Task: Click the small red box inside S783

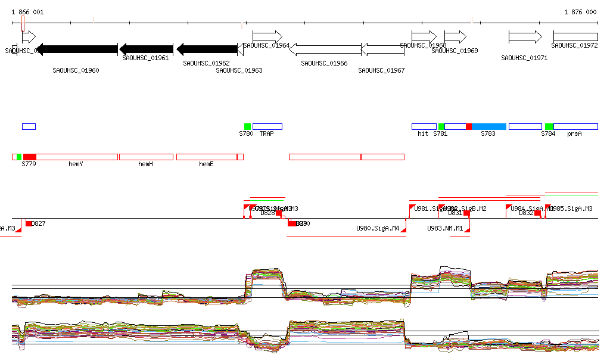Action: [469, 126]
